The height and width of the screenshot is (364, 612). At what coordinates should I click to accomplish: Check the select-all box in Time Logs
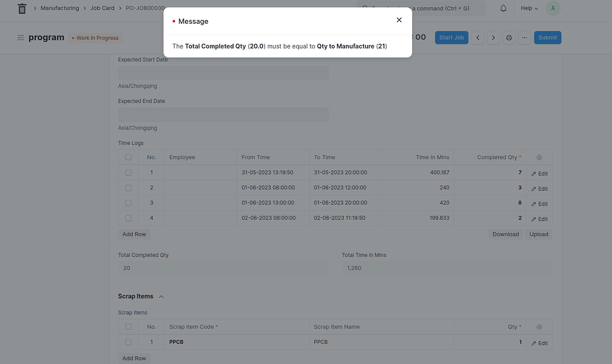128,157
